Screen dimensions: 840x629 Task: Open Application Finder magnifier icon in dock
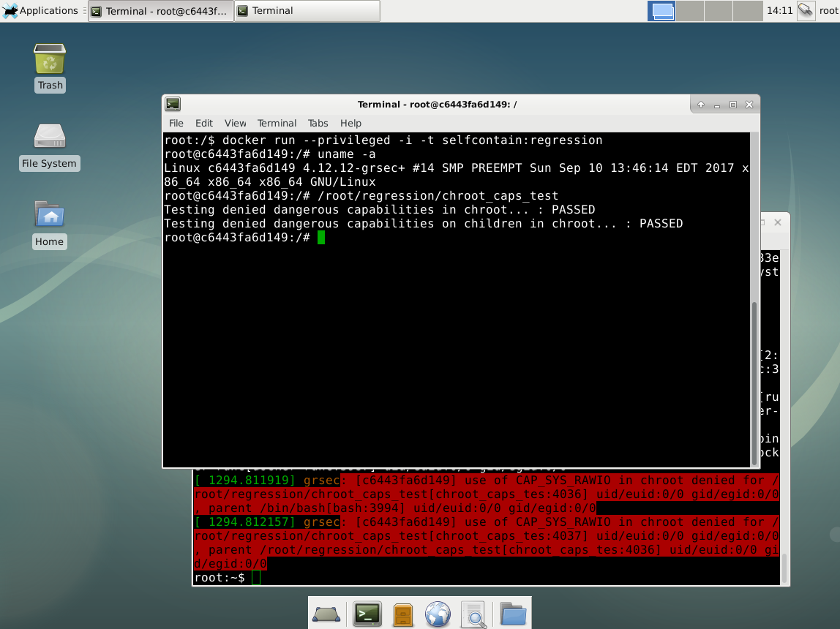coord(473,614)
